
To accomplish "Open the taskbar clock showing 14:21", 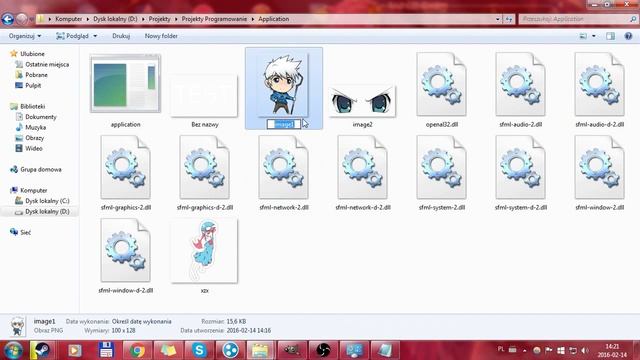I will (613, 351).
